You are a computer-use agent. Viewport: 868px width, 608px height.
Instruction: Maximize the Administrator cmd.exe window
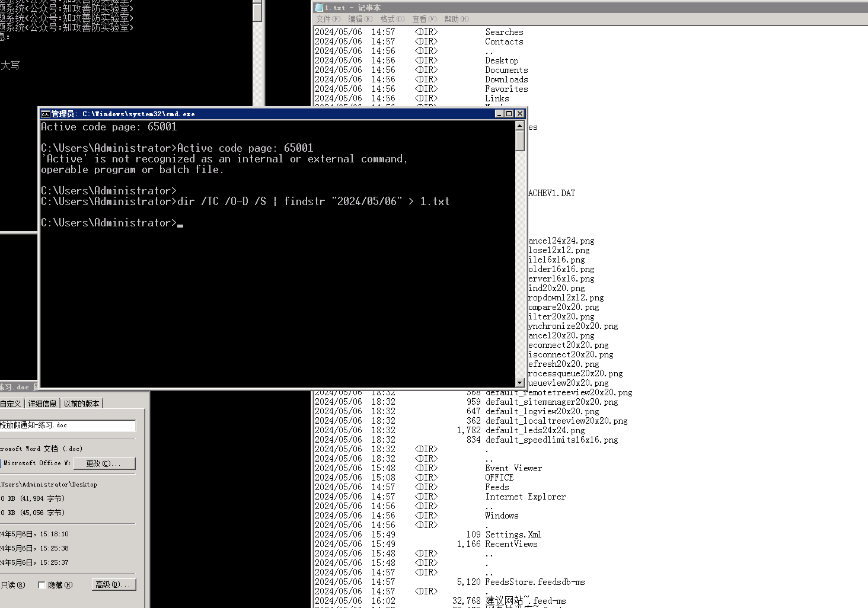[509, 114]
